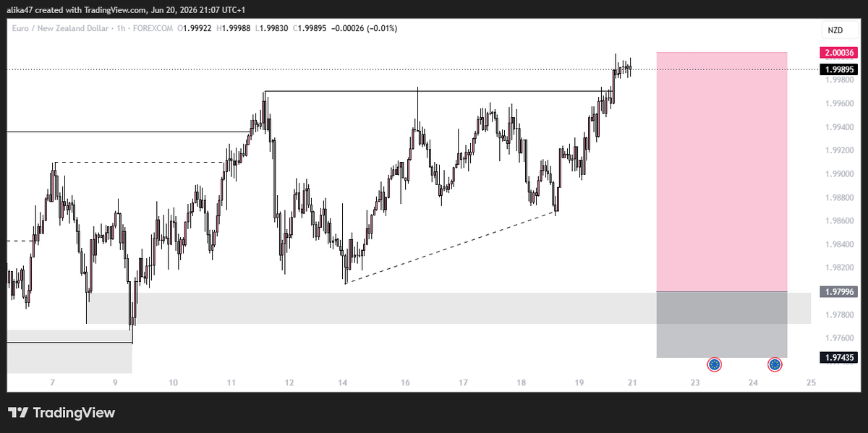Click date label 25 on time axis
This screenshot has width=868, height=433.
(x=811, y=382)
